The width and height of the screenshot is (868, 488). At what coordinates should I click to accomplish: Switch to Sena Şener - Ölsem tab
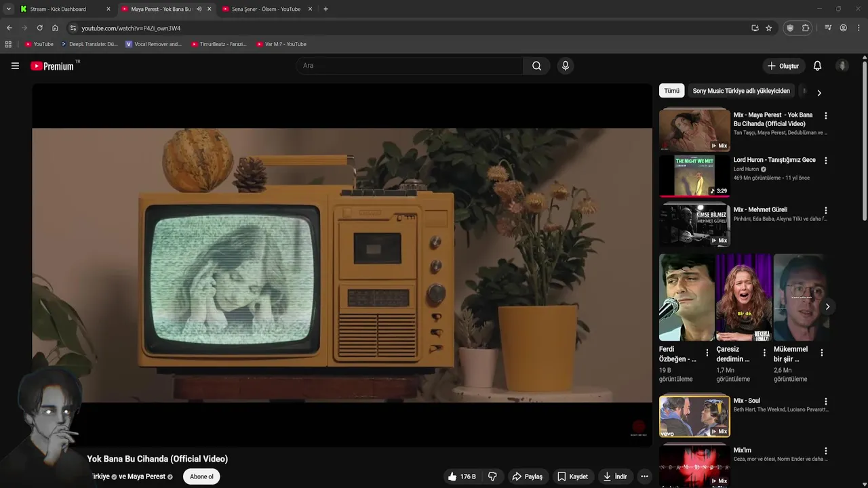[x=266, y=9]
